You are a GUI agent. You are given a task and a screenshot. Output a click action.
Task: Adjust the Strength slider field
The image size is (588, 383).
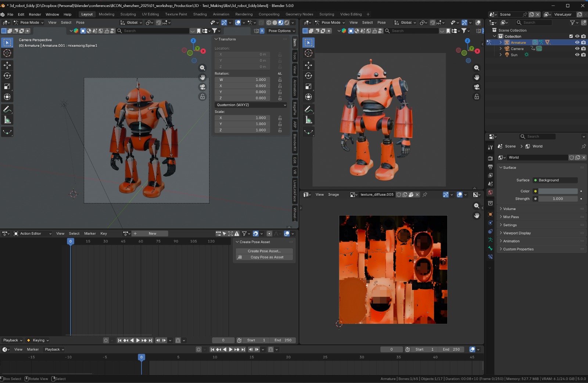tap(558, 199)
